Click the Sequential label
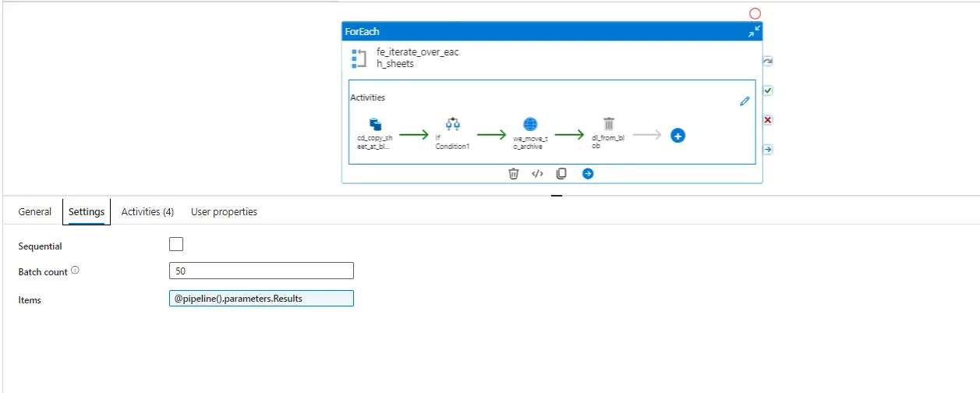This screenshot has height=393, width=980. [x=41, y=246]
